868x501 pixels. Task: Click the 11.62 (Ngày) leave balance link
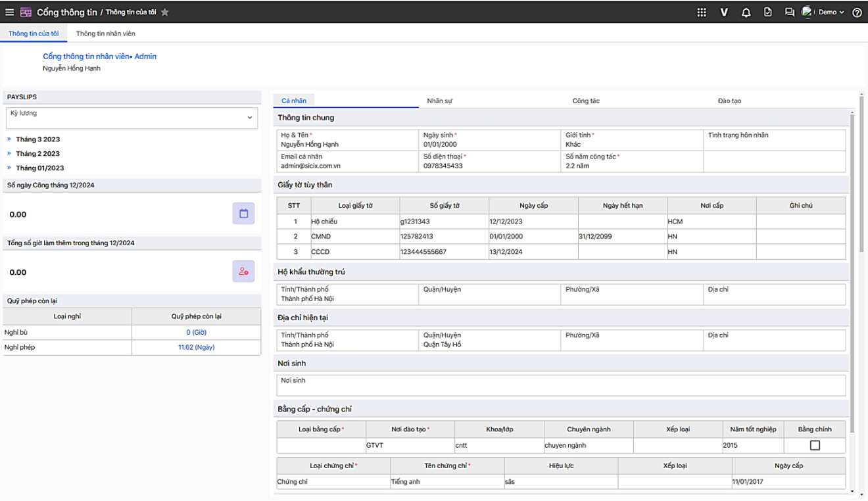click(196, 347)
